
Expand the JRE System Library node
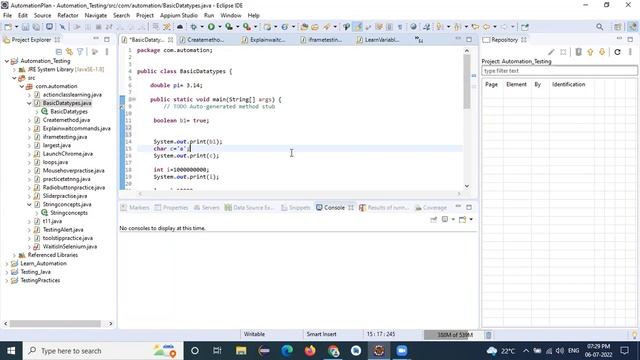coord(15,69)
